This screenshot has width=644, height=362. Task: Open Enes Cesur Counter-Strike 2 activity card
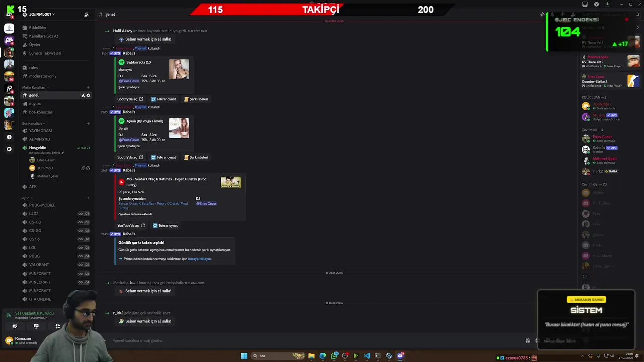[x=610, y=81]
